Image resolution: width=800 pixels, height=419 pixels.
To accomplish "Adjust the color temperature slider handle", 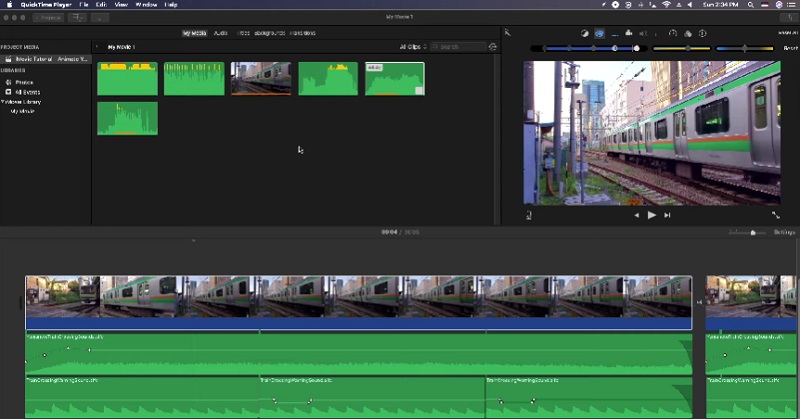I will coord(744,48).
